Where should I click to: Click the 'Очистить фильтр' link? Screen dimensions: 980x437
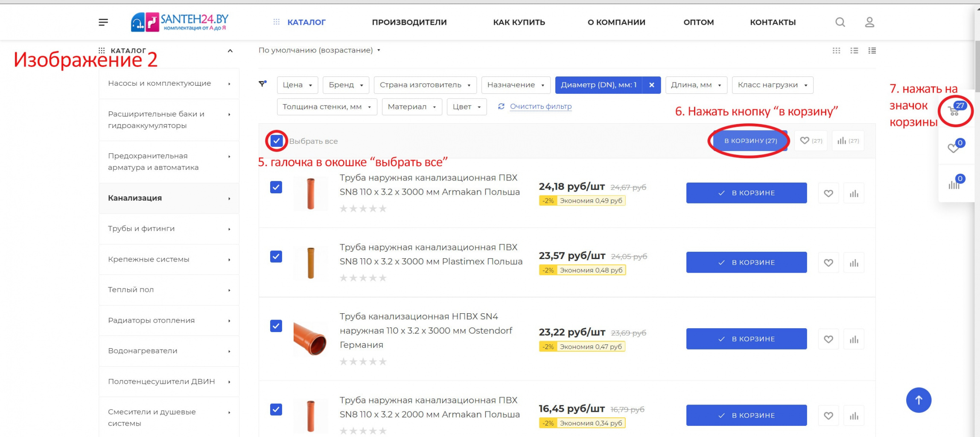coord(540,106)
